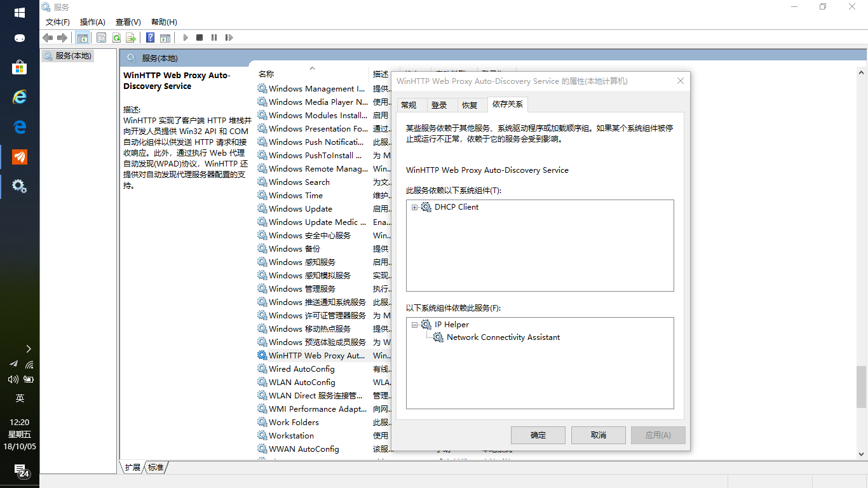Image resolution: width=868 pixels, height=488 pixels.
Task: Click the 确定 button in the dialog
Action: coord(538,435)
